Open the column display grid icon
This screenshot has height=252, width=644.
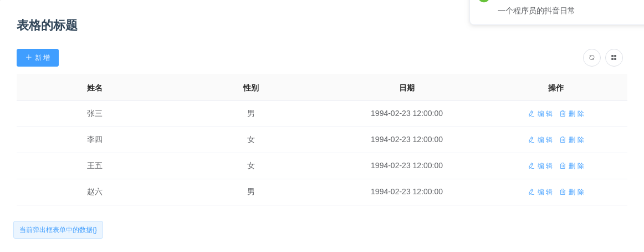point(614,58)
